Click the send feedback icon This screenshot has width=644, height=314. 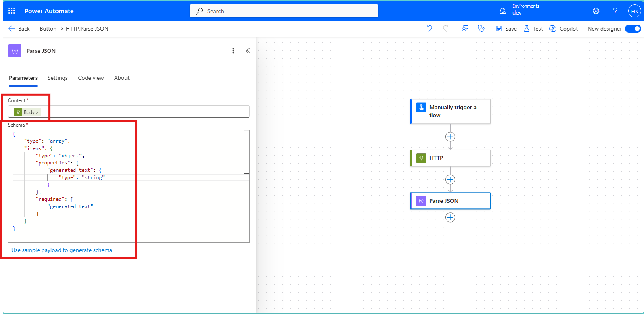[465, 29]
